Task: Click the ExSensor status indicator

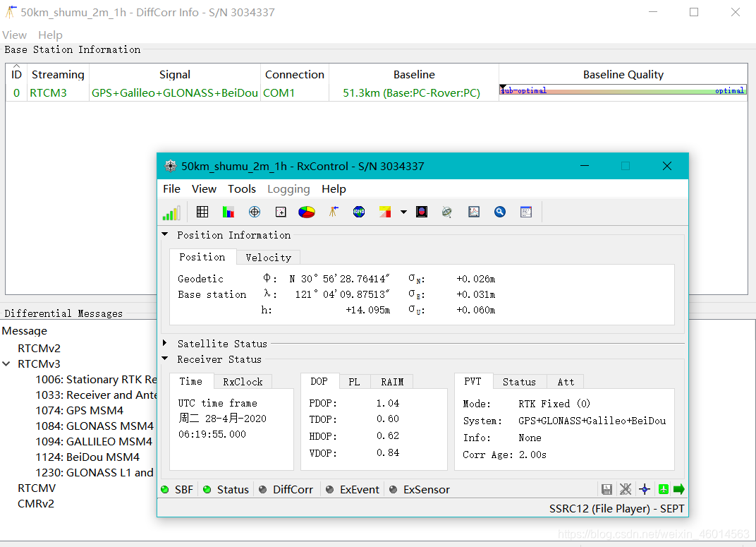Action: pos(420,490)
